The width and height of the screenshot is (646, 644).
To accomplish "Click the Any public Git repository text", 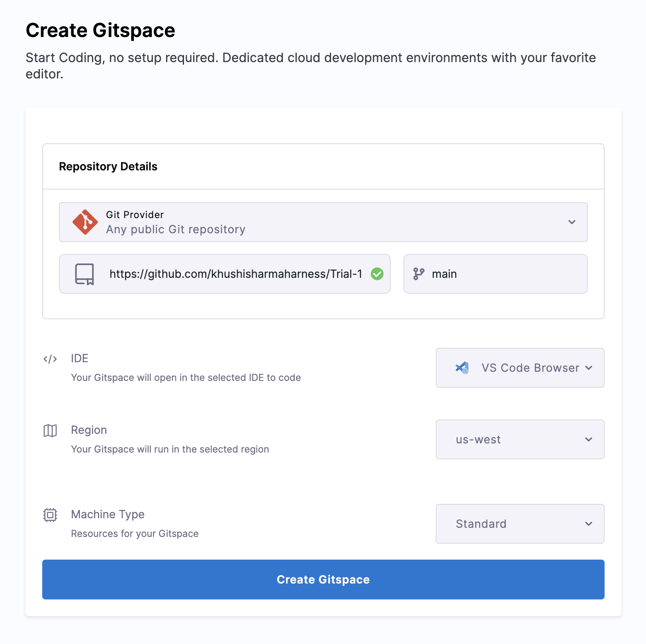I will click(176, 230).
